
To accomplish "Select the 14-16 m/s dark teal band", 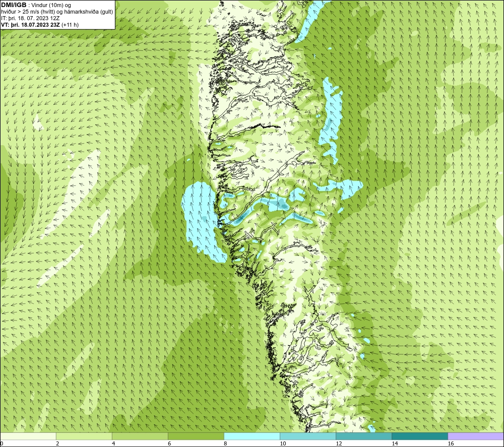I will coord(420,436).
